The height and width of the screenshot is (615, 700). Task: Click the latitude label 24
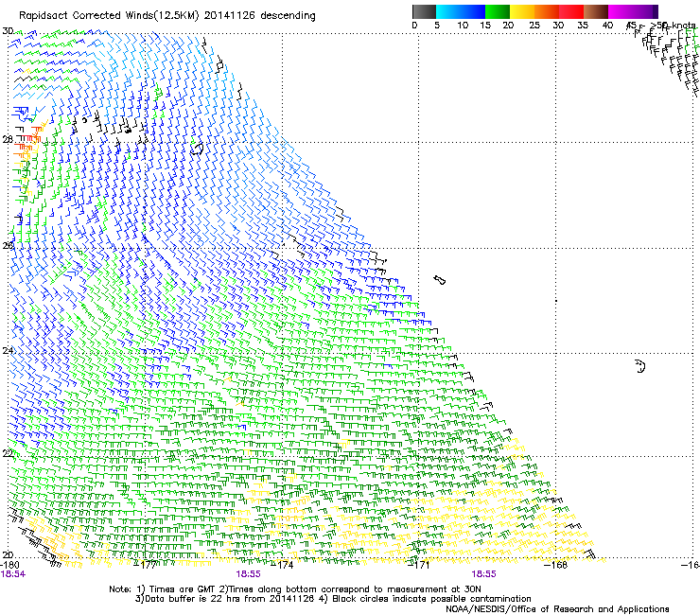pos(8,351)
